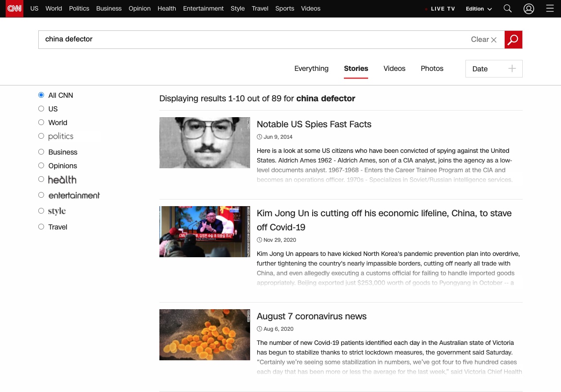Switch to the Videos tab

pos(394,69)
